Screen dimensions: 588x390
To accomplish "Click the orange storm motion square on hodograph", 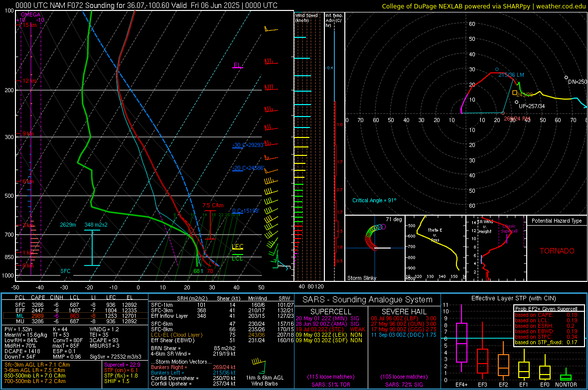I will click(514, 93).
